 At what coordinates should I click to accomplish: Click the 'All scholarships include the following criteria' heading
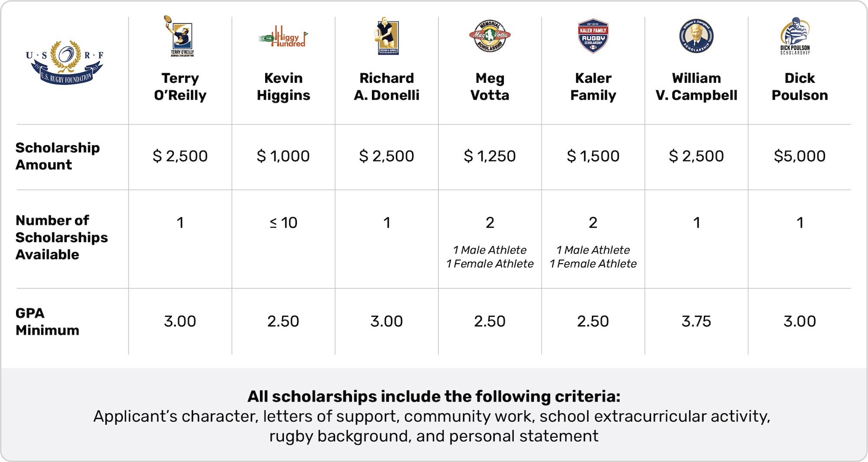coord(434,396)
